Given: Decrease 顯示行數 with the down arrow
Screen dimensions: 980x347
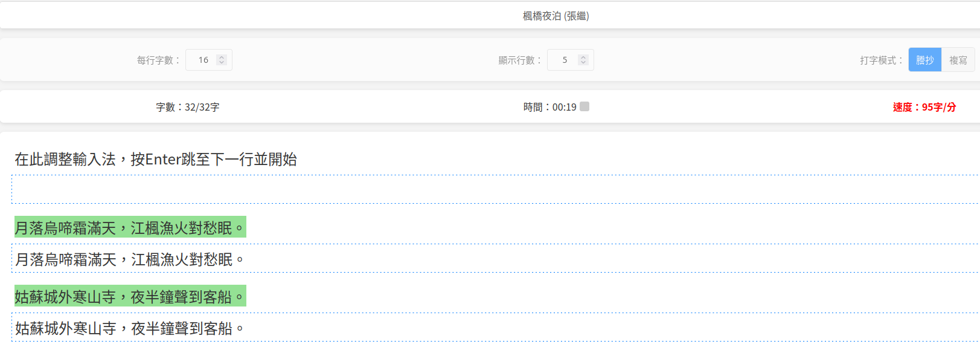Looking at the screenshot, I should (x=583, y=63).
